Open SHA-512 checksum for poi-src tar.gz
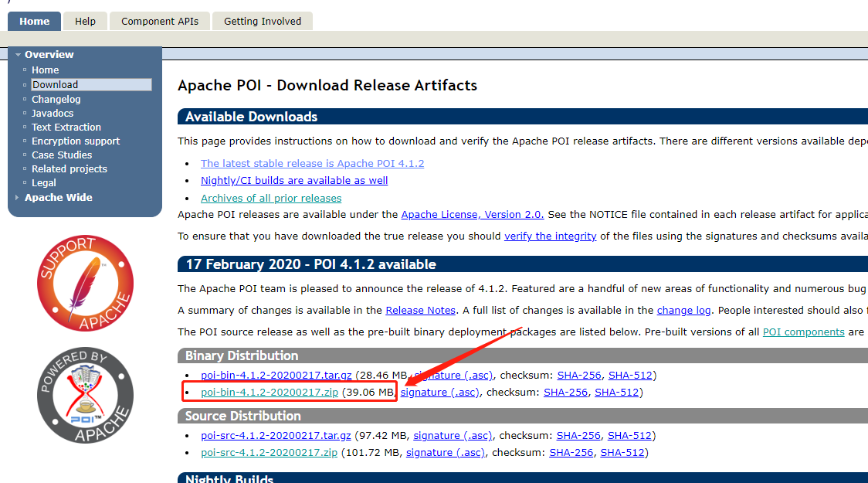This screenshot has height=483, width=868. pos(629,435)
